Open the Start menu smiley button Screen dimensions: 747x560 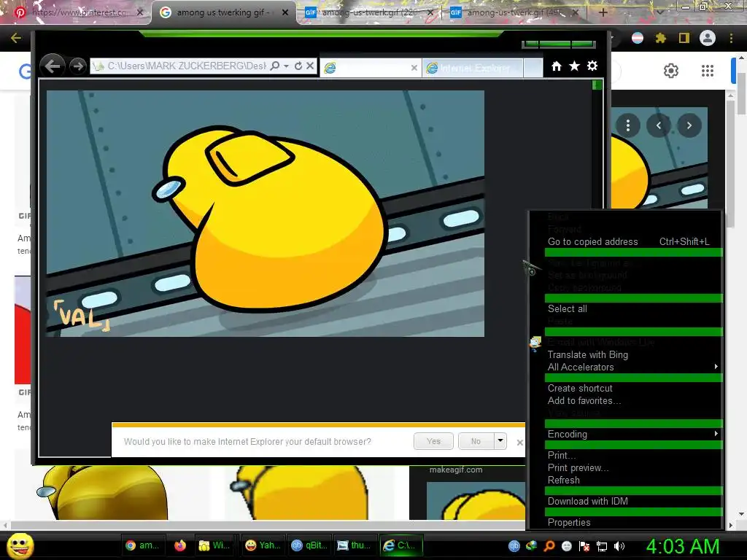point(20,545)
